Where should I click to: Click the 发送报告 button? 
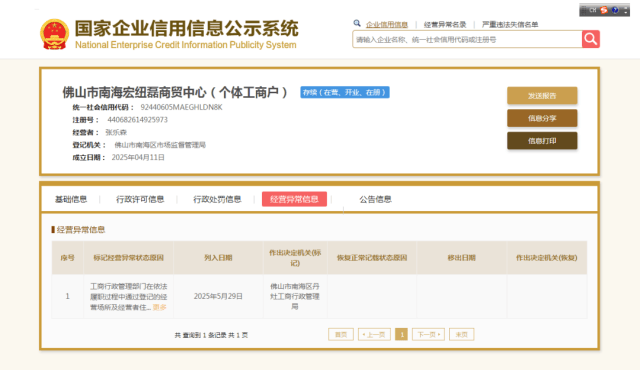point(542,96)
